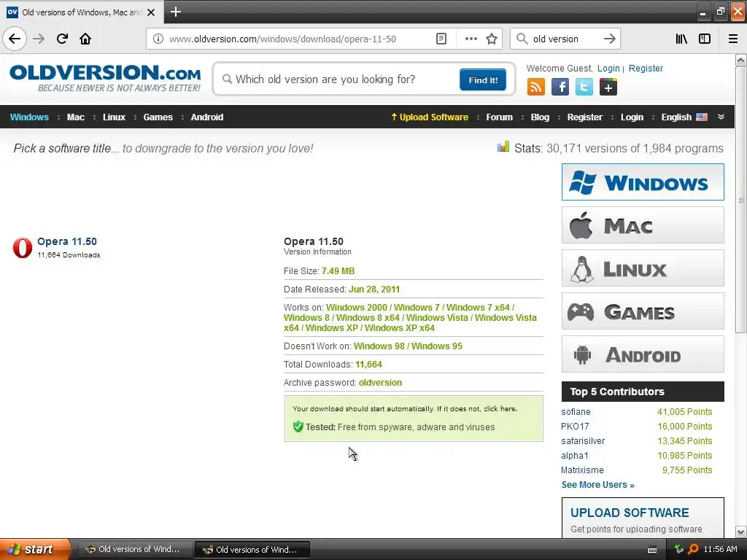Click the scrollbar down arrow
The image size is (747, 560).
(x=741, y=532)
